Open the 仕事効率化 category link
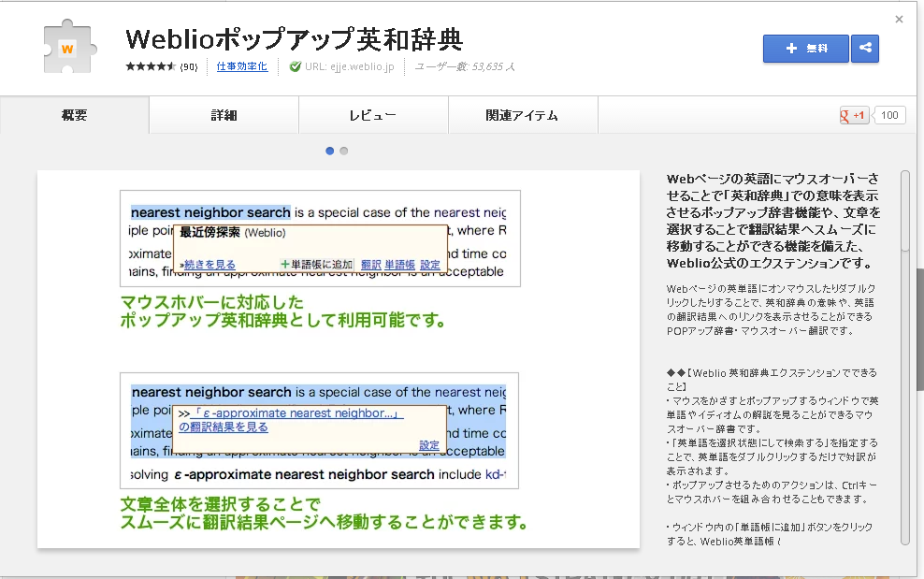The width and height of the screenshot is (924, 579). coord(242,66)
